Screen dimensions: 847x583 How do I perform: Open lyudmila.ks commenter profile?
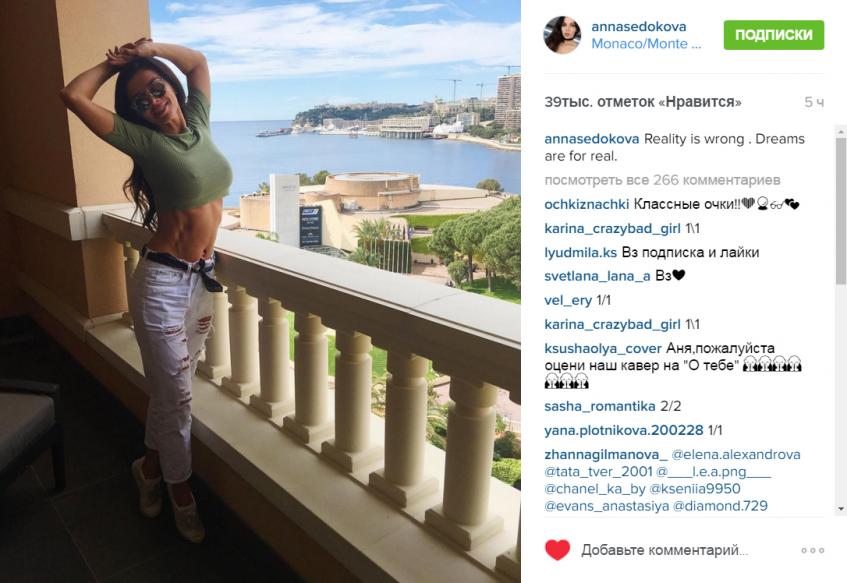point(581,252)
